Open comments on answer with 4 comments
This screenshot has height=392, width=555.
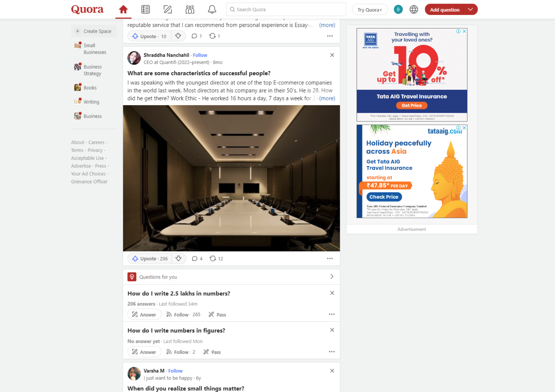point(197,258)
